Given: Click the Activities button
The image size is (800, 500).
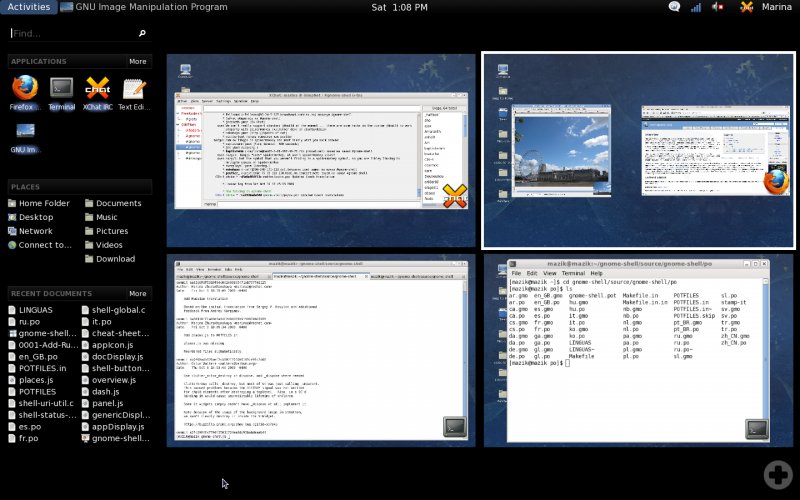Looking at the screenshot, I should pos(28,7).
